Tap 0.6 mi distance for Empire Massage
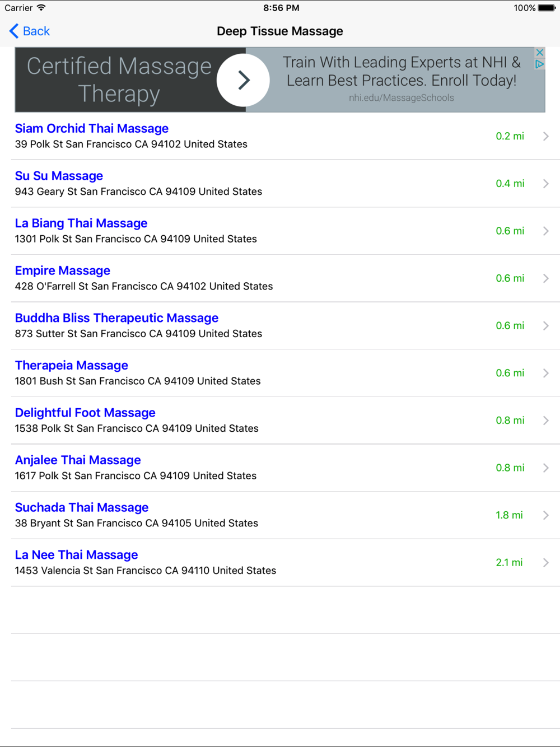Viewport: 560px width, 747px height. pos(510,278)
